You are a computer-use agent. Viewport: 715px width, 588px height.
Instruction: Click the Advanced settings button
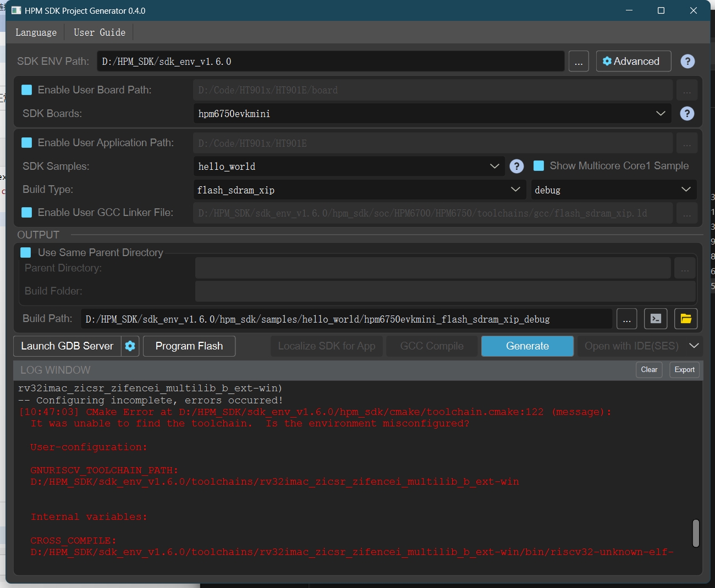tap(634, 61)
